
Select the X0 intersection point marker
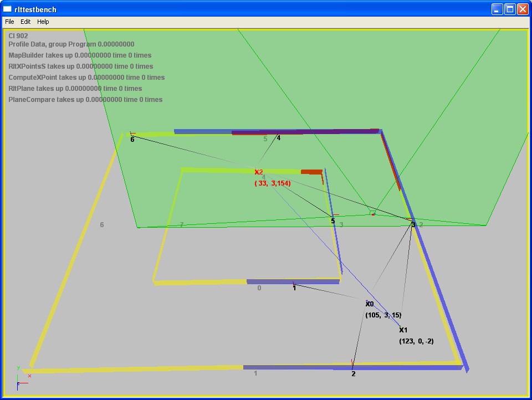[370, 304]
